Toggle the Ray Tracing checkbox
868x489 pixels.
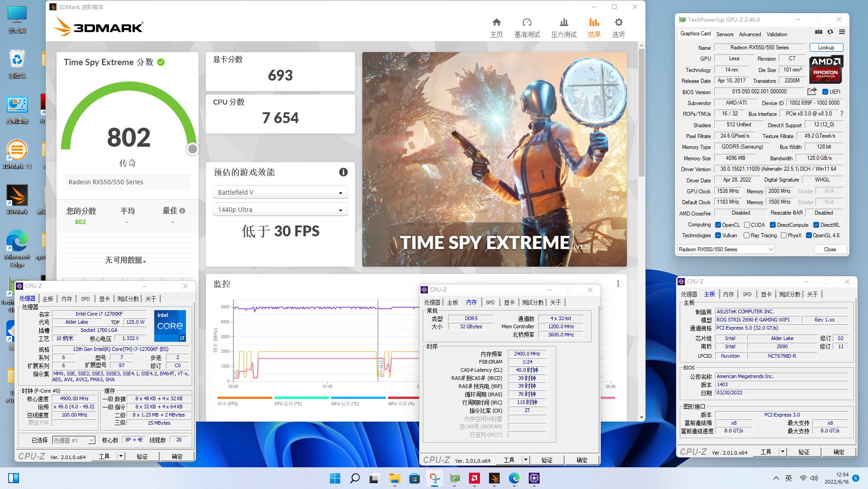(746, 235)
